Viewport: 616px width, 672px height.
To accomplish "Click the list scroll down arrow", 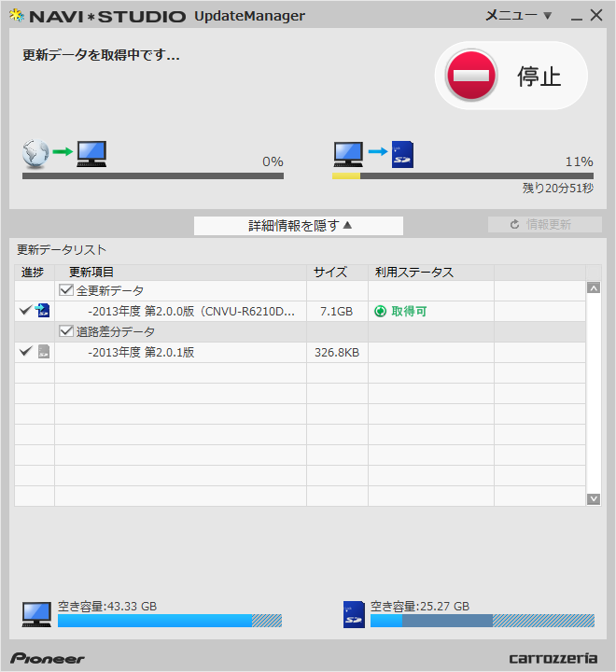I will [x=594, y=498].
